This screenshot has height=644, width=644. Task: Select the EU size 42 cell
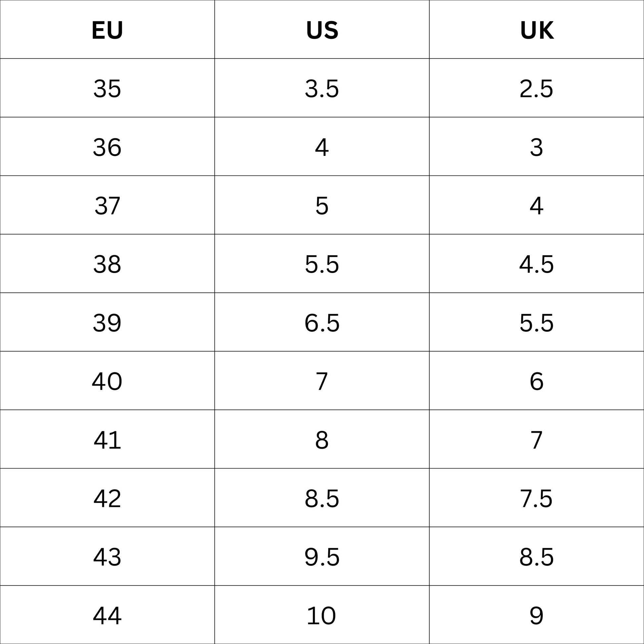[107, 498]
